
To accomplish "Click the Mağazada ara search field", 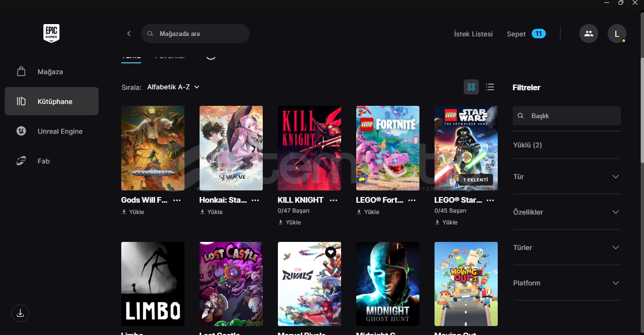I will tap(195, 34).
